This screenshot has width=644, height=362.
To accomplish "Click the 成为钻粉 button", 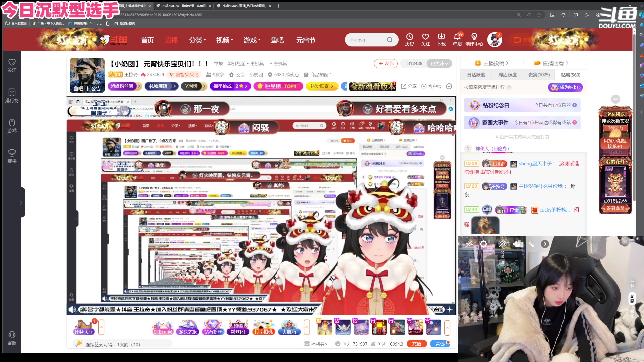I will click(566, 87).
